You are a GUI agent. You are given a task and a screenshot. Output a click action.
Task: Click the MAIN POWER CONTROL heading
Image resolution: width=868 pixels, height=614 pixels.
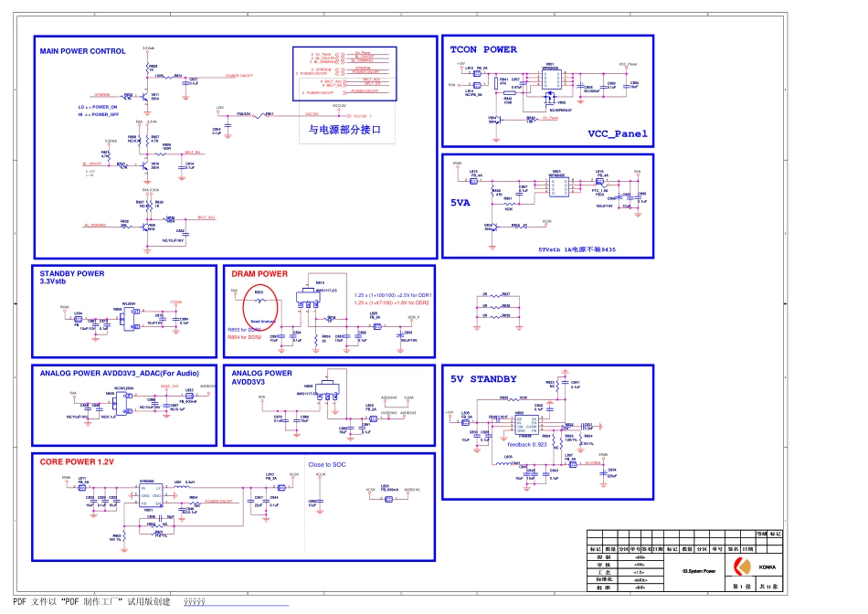[83, 51]
